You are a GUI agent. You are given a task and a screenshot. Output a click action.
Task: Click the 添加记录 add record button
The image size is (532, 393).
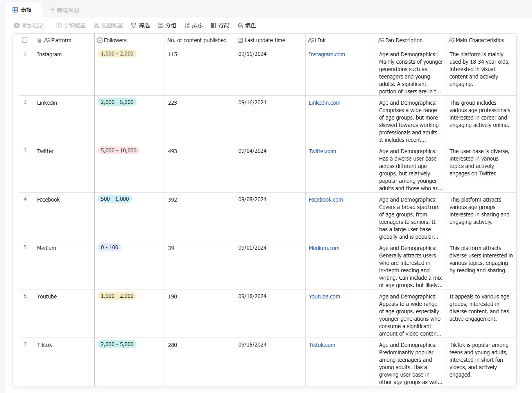[x=29, y=25]
